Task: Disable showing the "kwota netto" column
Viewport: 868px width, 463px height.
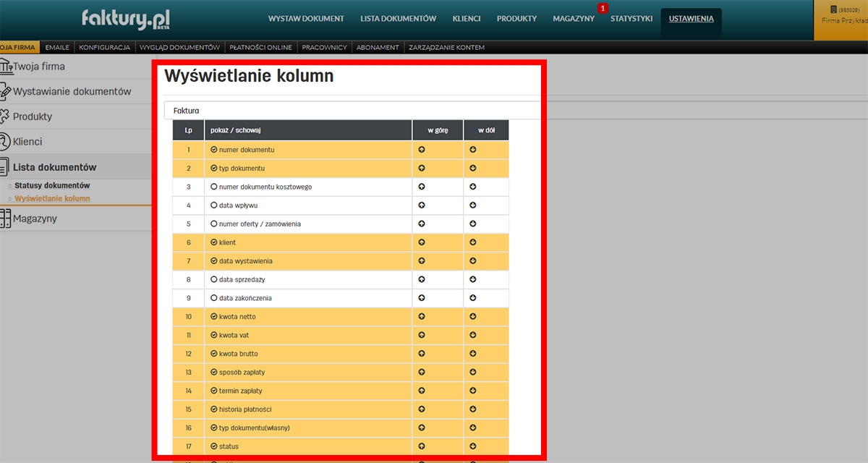Action: pos(212,316)
